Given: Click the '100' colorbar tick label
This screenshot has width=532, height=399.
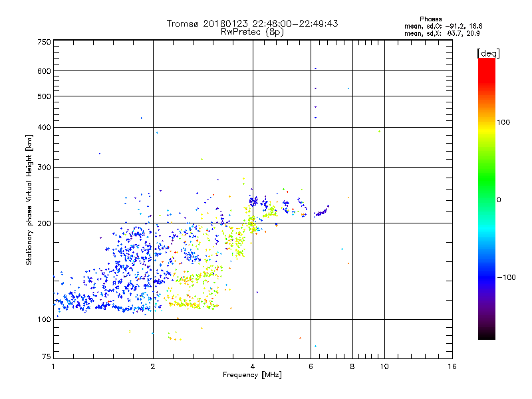Looking at the screenshot, I should click(x=503, y=122).
